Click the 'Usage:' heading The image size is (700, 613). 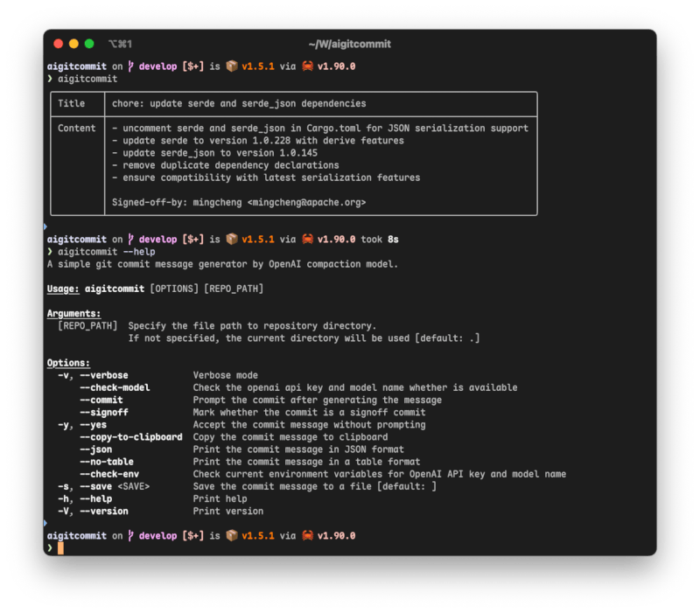(63, 289)
